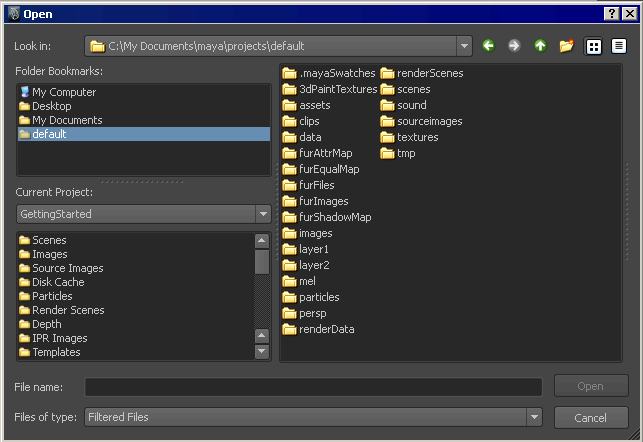This screenshot has height=442, width=643.
Task: Click project list scrollbar top up arrow
Action: point(262,241)
